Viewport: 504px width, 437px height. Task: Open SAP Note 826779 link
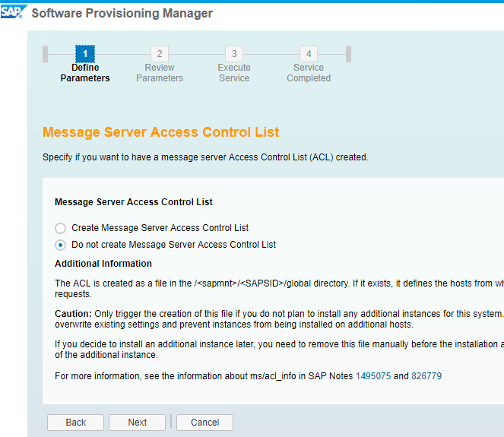[x=426, y=376]
